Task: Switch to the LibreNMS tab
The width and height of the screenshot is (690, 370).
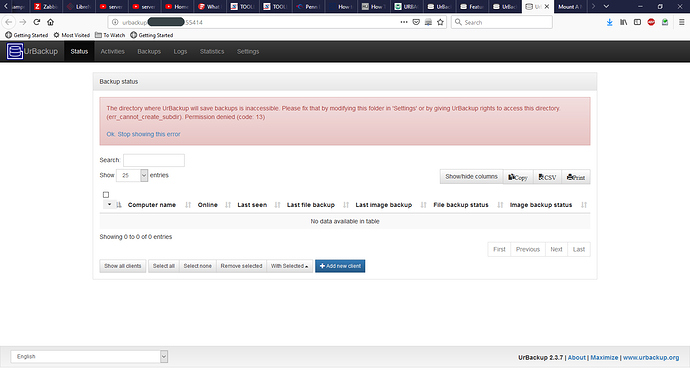Action: [x=78, y=7]
